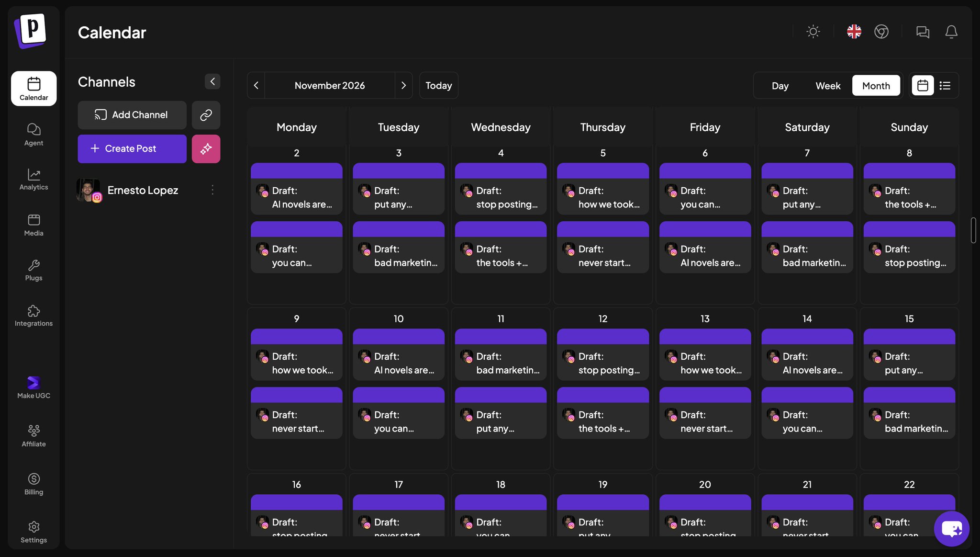Open the 'how we took' draft on the 5th
Viewport: 980px width, 557px height.
pyautogui.click(x=603, y=189)
